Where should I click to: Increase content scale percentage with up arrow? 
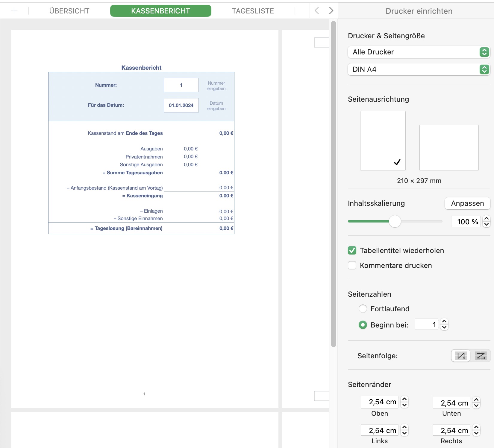(487, 219)
